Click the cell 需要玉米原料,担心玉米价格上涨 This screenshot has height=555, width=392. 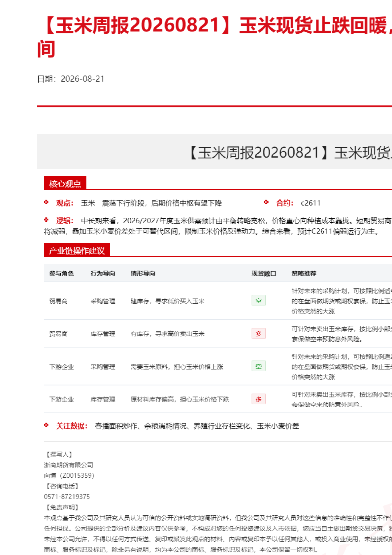click(x=177, y=367)
